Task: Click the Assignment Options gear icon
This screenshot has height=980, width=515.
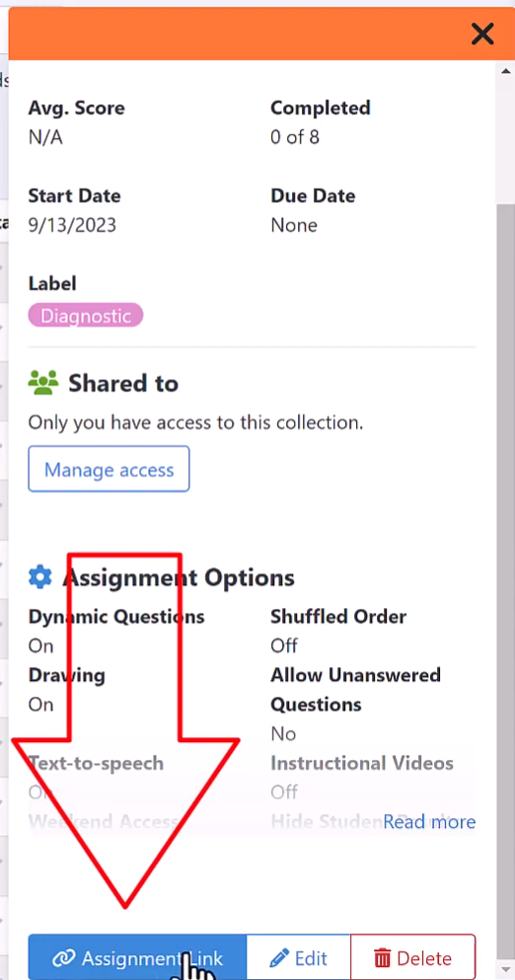Action: (x=40, y=577)
